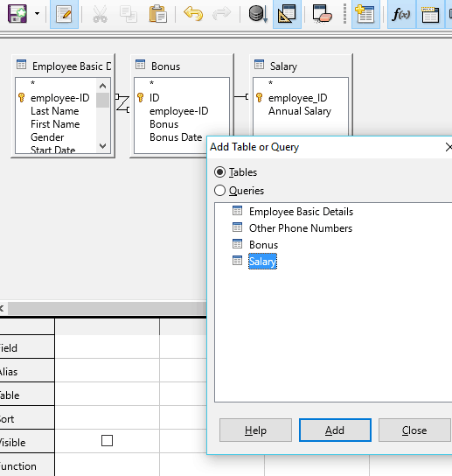
Task: Click the Close button in dialog
Action: click(414, 430)
